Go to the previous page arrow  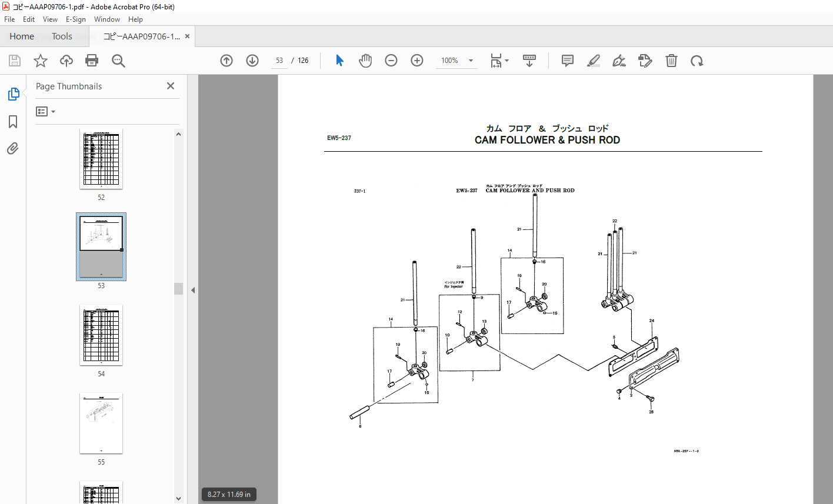[x=226, y=61]
